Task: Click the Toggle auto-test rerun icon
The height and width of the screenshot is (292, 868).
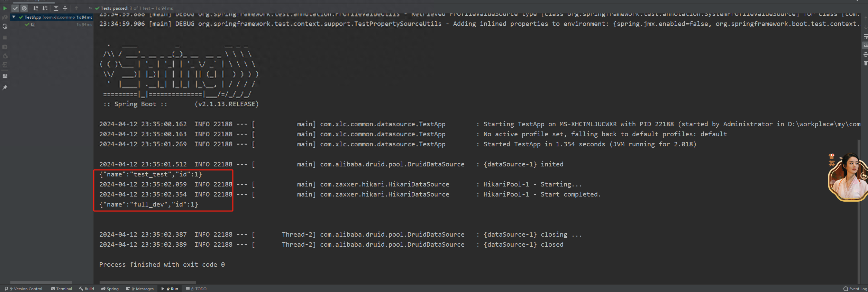Action: tap(5, 26)
